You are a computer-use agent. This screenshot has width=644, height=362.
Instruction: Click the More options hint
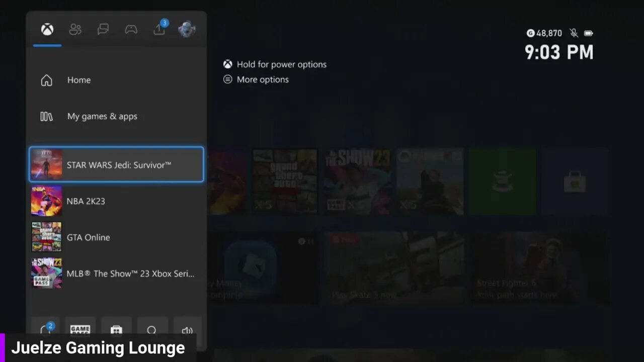pos(256,79)
